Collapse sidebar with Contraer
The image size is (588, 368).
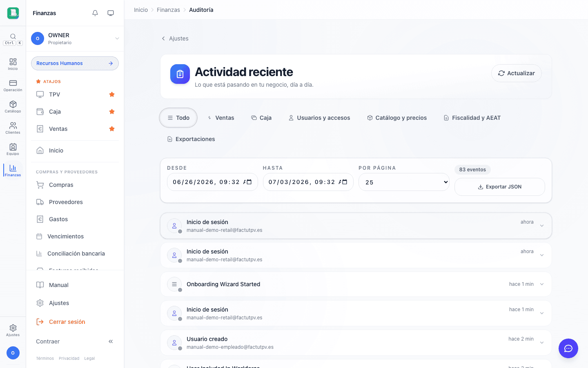point(75,341)
